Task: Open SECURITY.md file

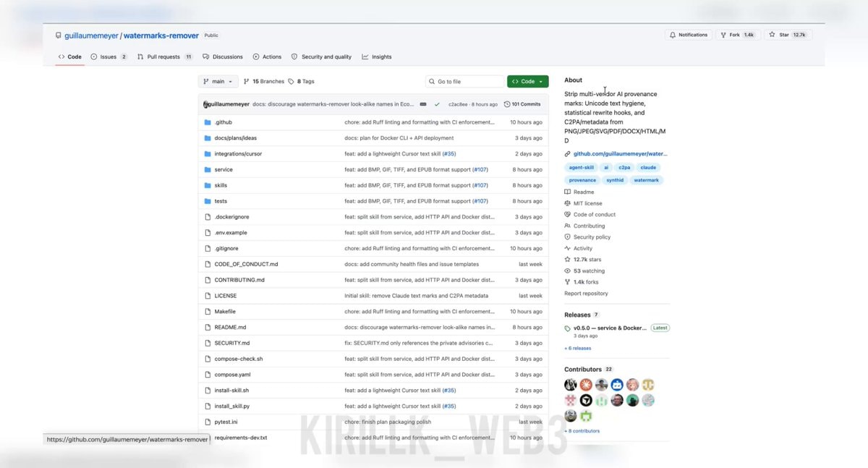Action: [x=232, y=344]
